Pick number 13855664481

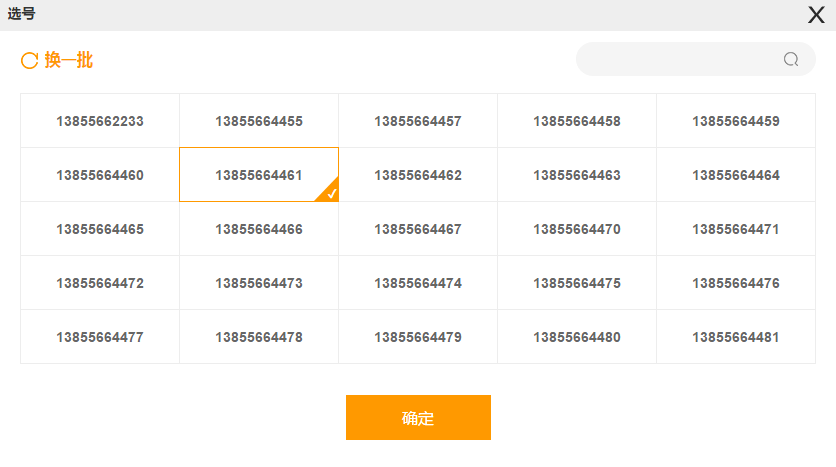click(736, 336)
